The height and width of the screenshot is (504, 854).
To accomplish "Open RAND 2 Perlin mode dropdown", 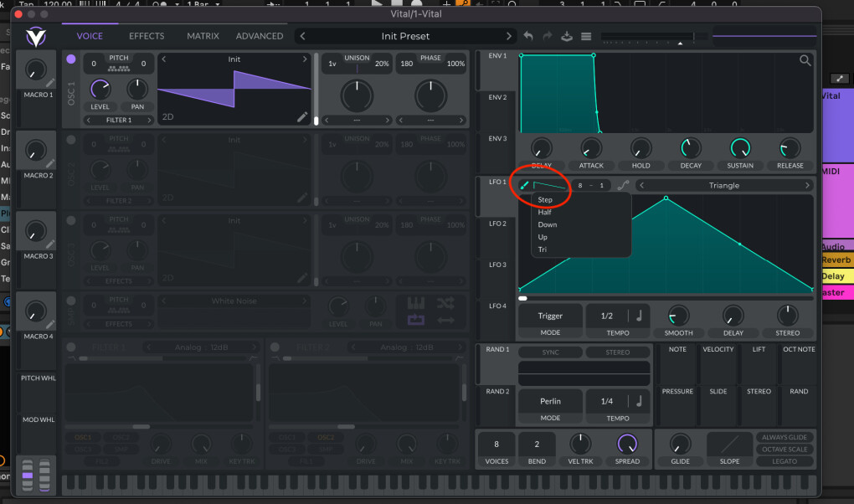I will point(550,401).
